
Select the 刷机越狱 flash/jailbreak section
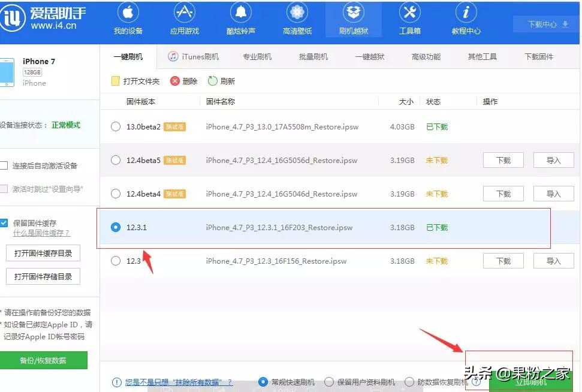pyautogui.click(x=353, y=19)
